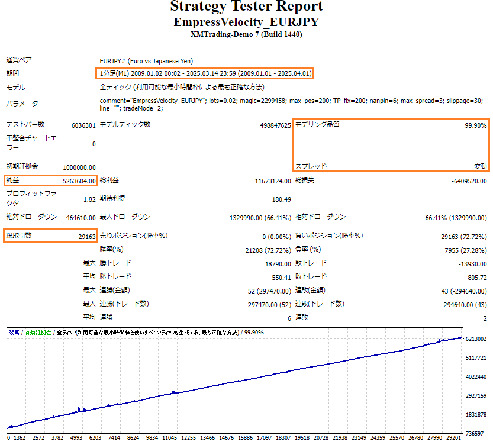Select the y-axis label 4022440
493x448 pixels.
(476, 376)
